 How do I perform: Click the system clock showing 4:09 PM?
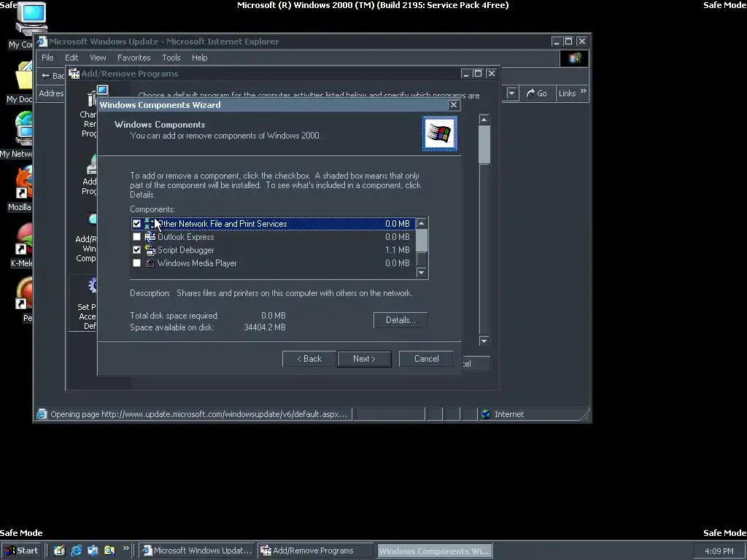tap(719, 551)
